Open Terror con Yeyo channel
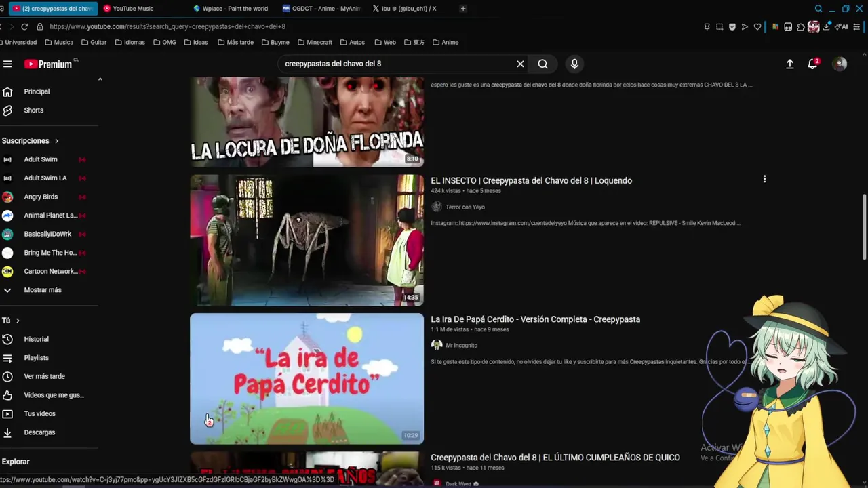Image resolution: width=868 pixels, height=488 pixels. (x=465, y=207)
